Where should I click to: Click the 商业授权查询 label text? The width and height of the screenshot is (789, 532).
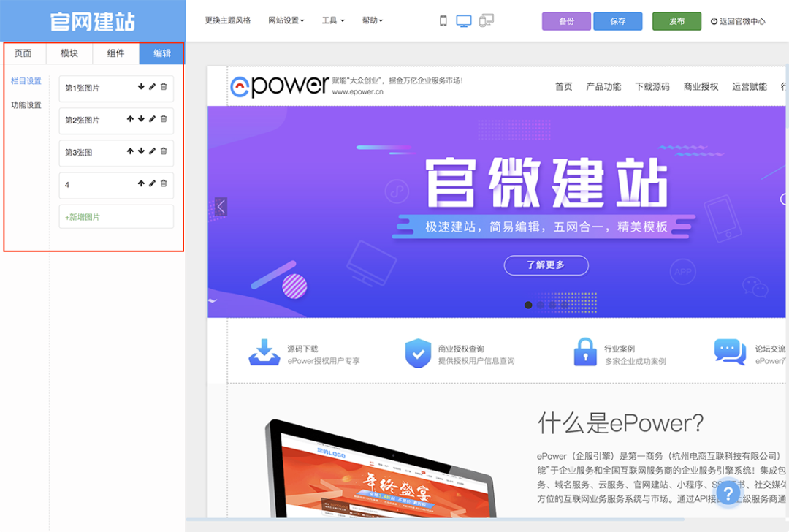[461, 349]
